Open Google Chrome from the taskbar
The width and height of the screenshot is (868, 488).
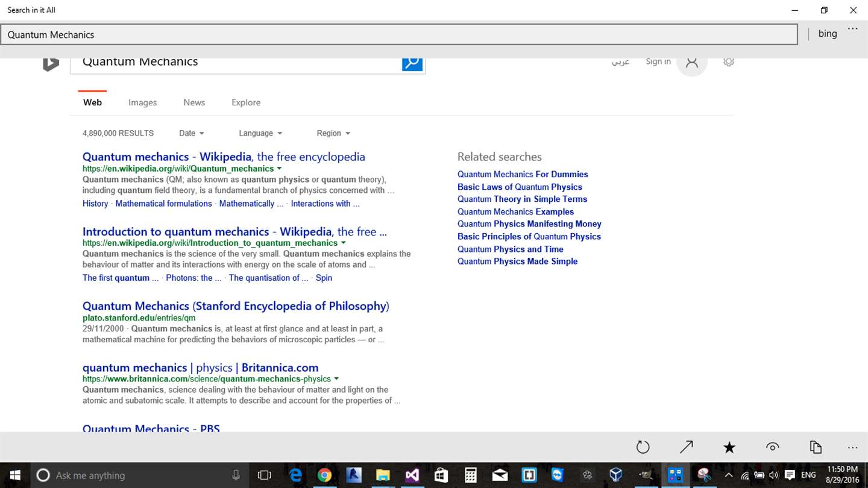[324, 475]
